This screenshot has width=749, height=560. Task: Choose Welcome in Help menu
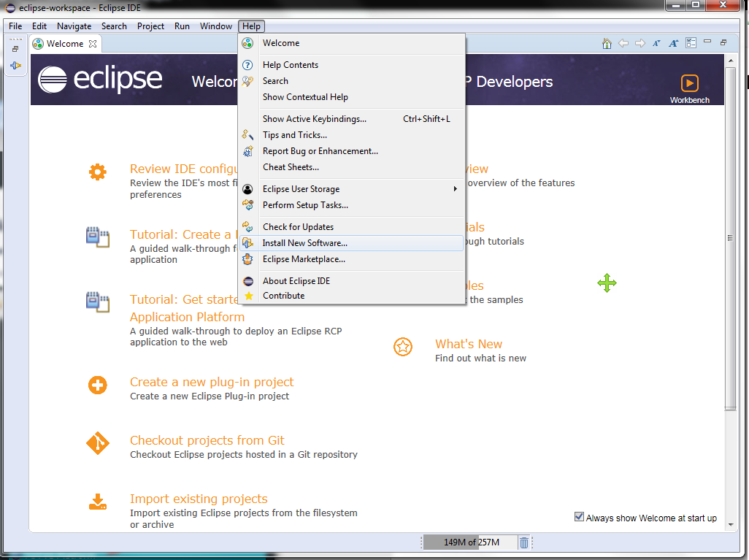click(352, 43)
